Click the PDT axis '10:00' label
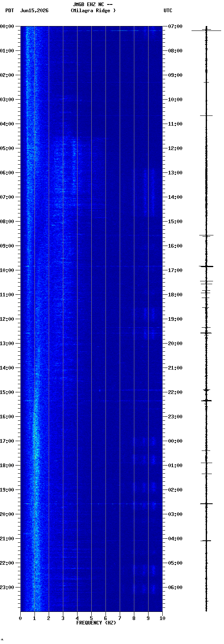This screenshot has height=644, width=224. (7, 270)
